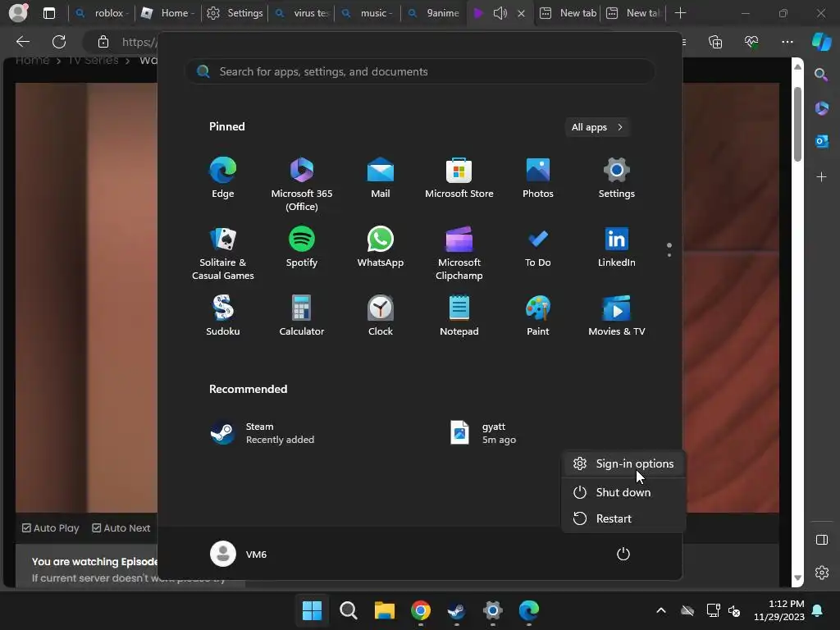This screenshot has width=840, height=630.
Task: Open Microsoft Store
Action: click(x=459, y=178)
